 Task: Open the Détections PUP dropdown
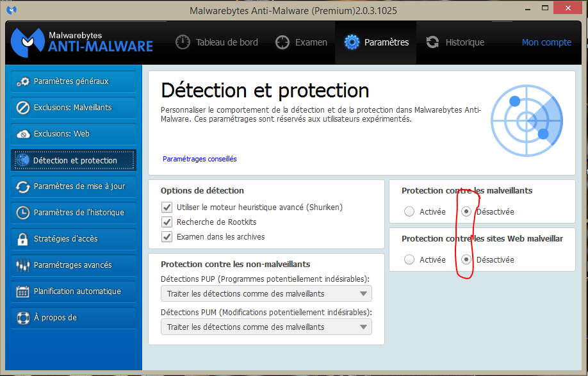tap(266, 293)
